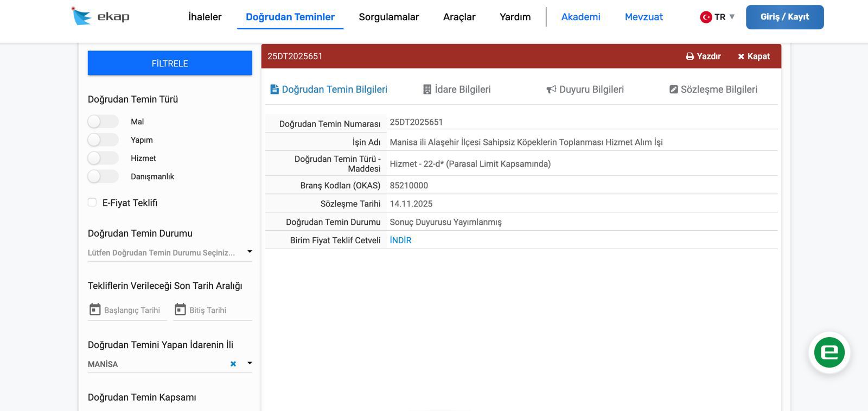Click the Bitiş Tarihi calendar icon
Screen dimensions: 868x411
[x=180, y=309]
